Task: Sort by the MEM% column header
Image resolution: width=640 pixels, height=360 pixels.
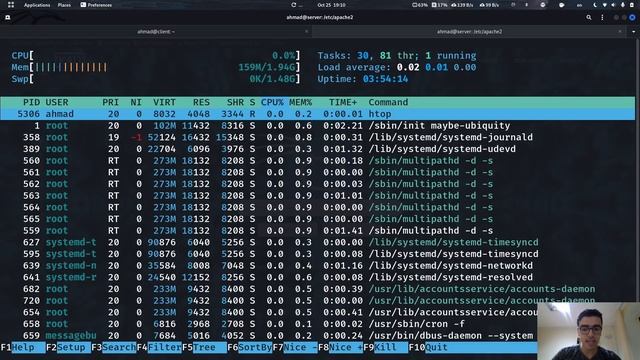Action: tap(300, 102)
